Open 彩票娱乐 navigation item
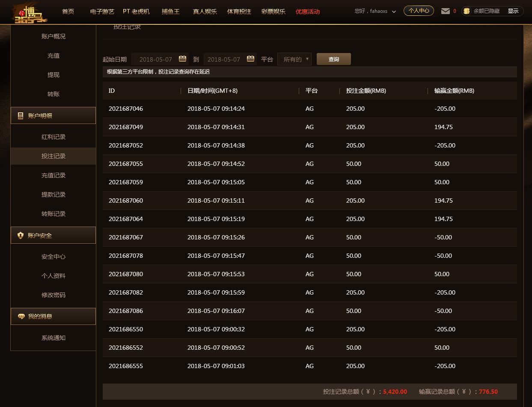The width and height of the screenshot is (532, 407). point(273,12)
